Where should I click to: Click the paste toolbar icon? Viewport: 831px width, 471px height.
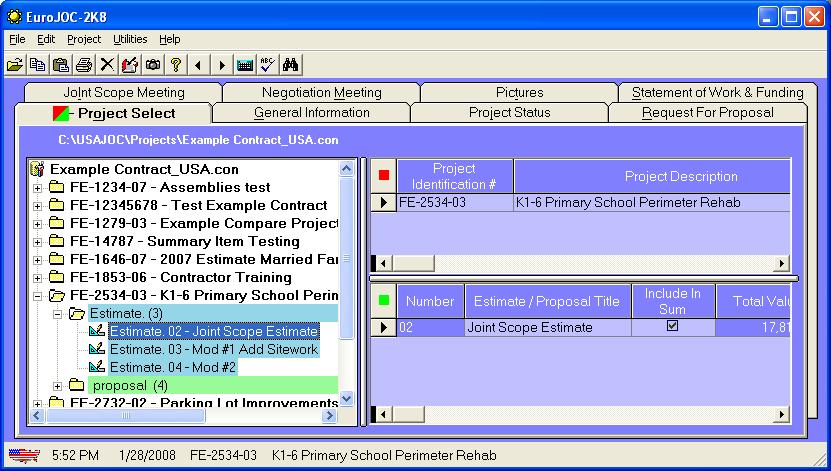tap(60, 65)
